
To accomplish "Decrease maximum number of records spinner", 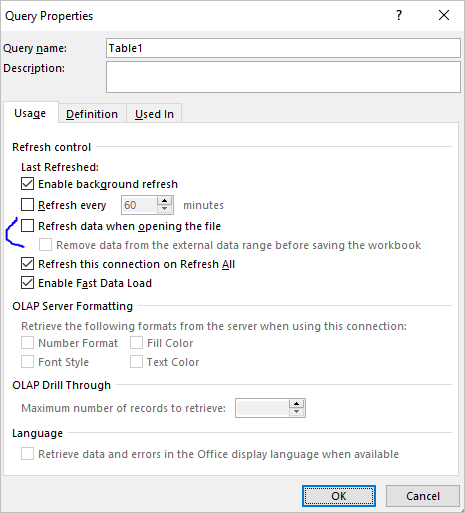I will [296, 412].
